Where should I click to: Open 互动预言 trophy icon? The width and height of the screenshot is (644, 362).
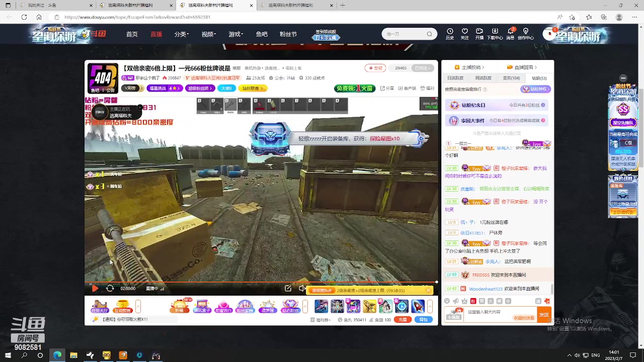pos(122,307)
